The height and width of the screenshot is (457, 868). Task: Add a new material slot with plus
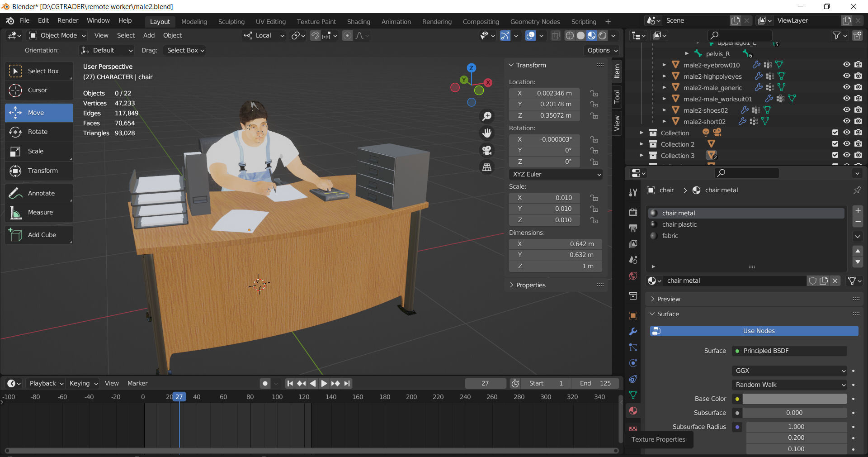[858, 210]
